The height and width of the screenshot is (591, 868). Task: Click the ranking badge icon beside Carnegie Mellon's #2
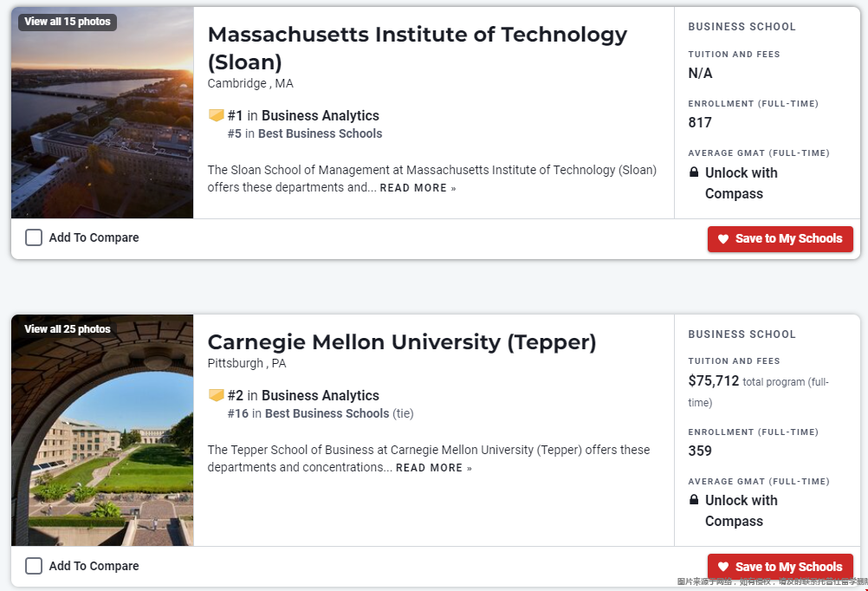point(217,395)
